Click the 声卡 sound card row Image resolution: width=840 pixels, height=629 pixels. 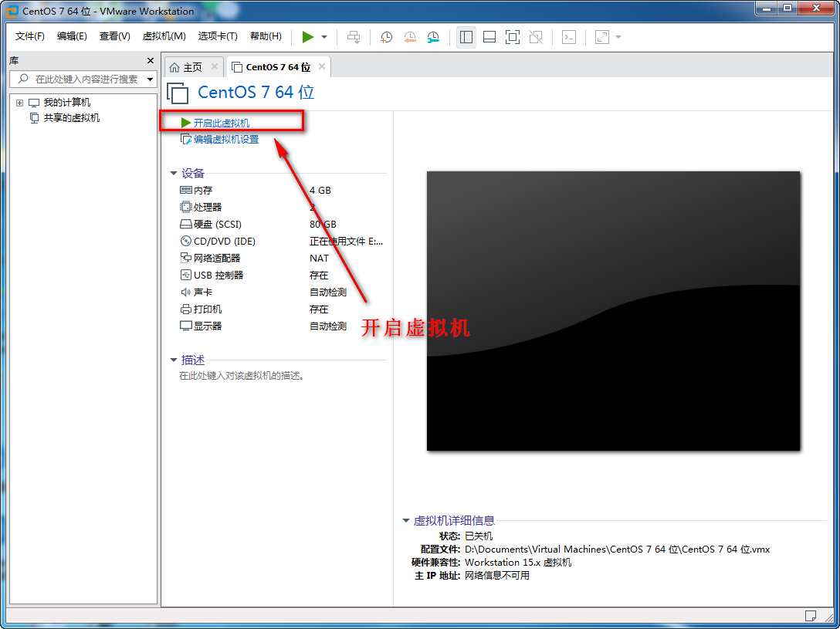(281, 293)
